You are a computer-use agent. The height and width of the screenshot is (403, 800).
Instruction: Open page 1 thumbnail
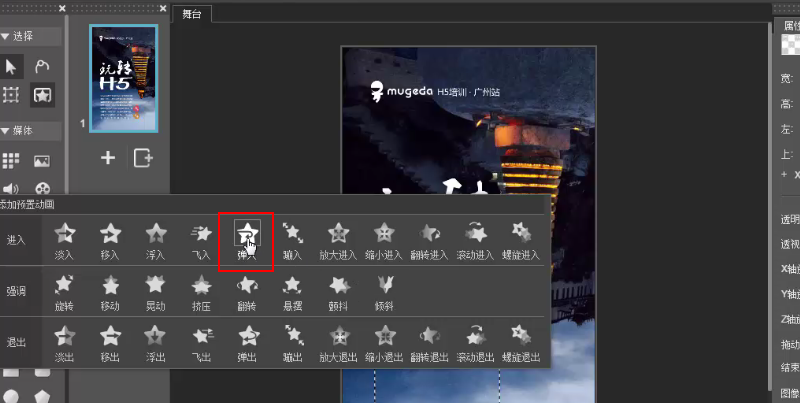tap(123, 78)
